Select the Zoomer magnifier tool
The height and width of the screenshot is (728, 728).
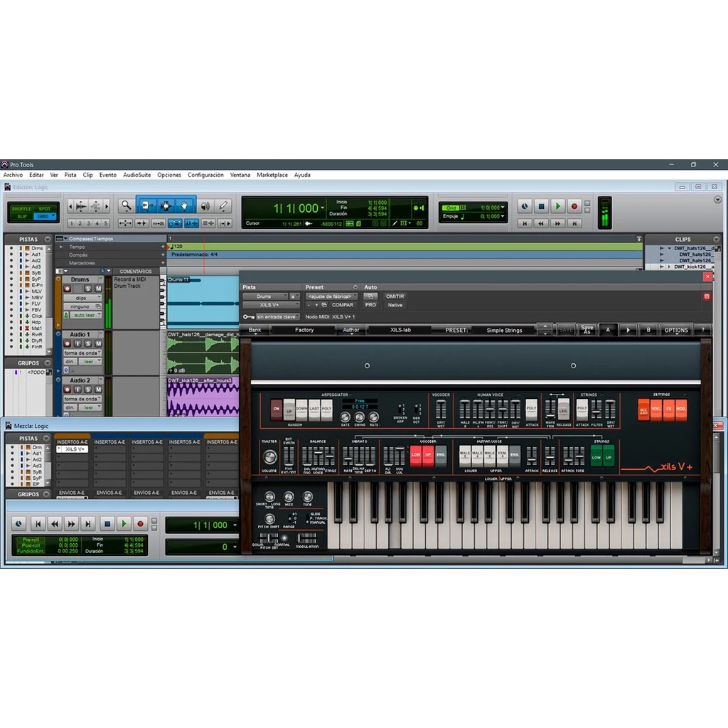tap(126, 205)
